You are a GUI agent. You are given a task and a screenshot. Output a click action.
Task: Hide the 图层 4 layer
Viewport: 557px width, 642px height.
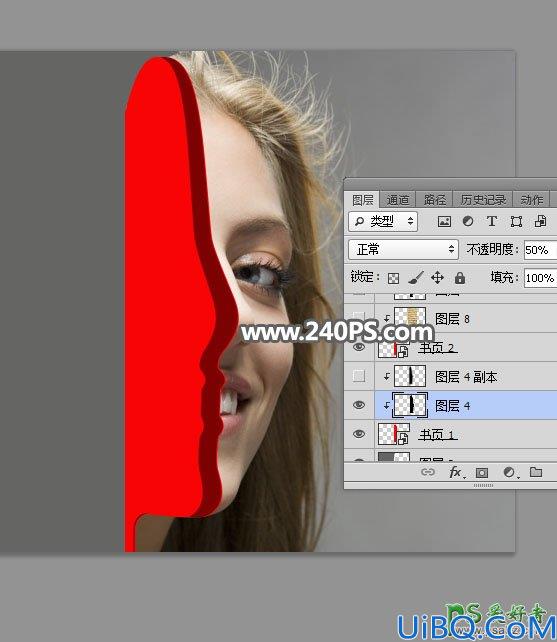[359, 405]
